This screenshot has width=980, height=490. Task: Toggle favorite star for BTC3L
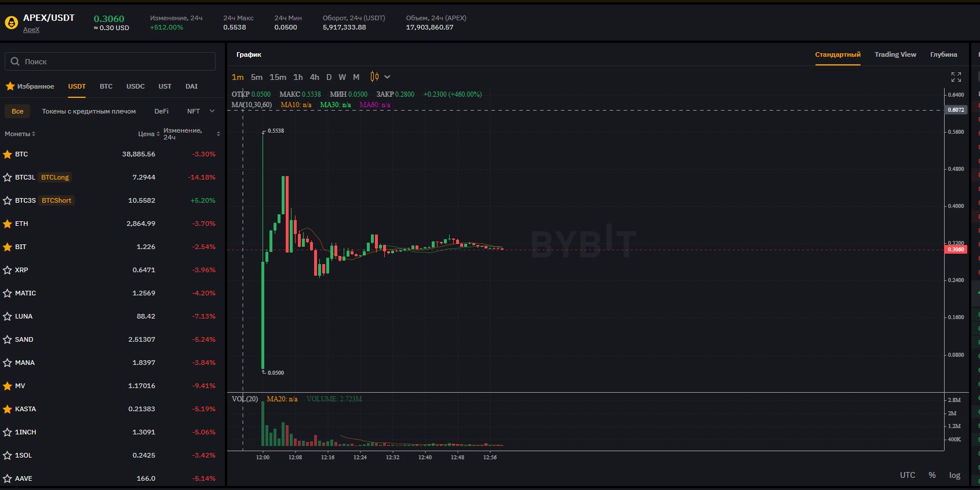pyautogui.click(x=8, y=177)
